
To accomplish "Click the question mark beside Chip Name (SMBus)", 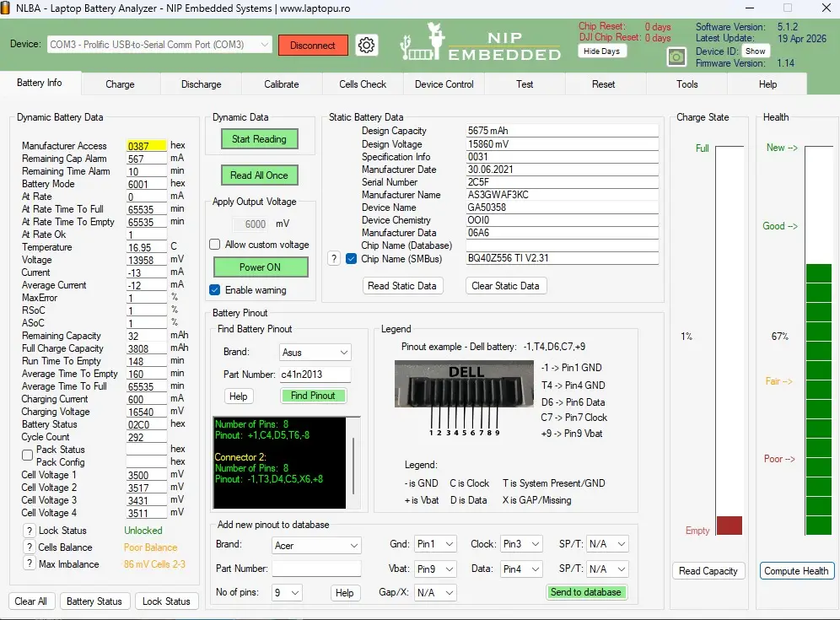I will [334, 259].
